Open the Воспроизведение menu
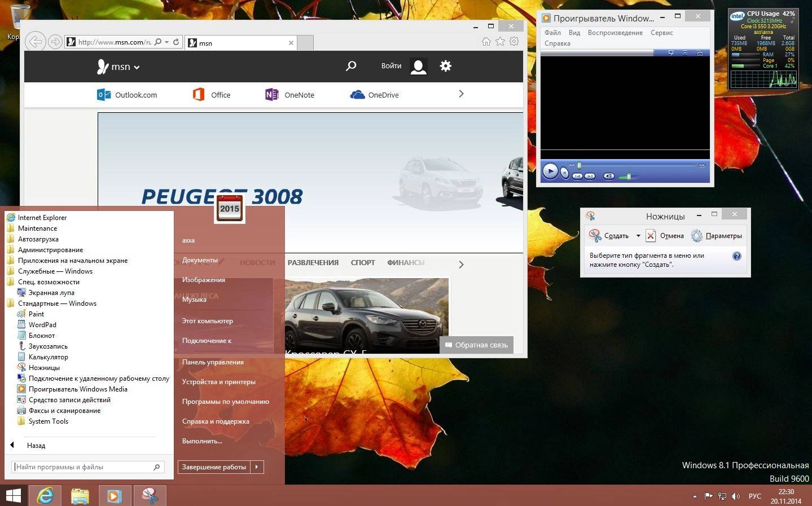812x506 pixels. [x=615, y=33]
